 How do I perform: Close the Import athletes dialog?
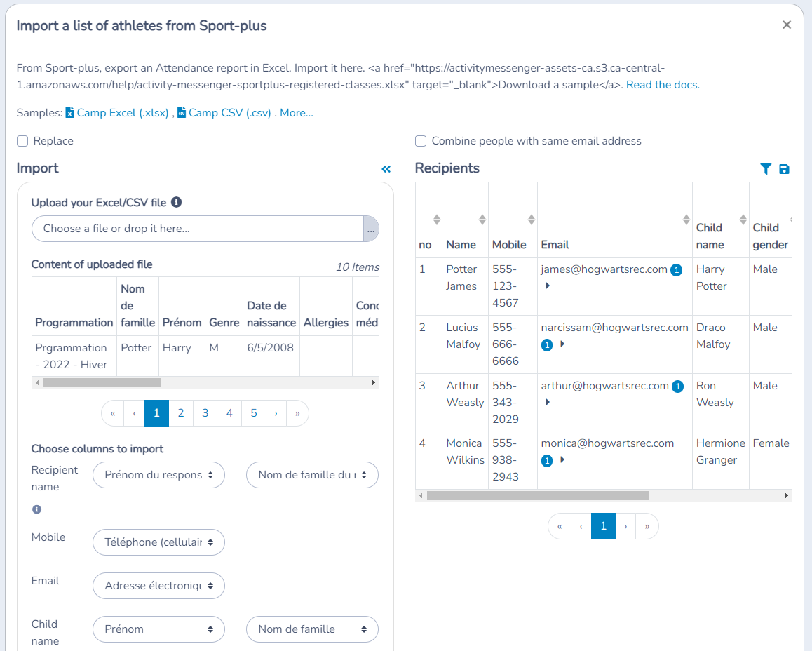tap(787, 25)
